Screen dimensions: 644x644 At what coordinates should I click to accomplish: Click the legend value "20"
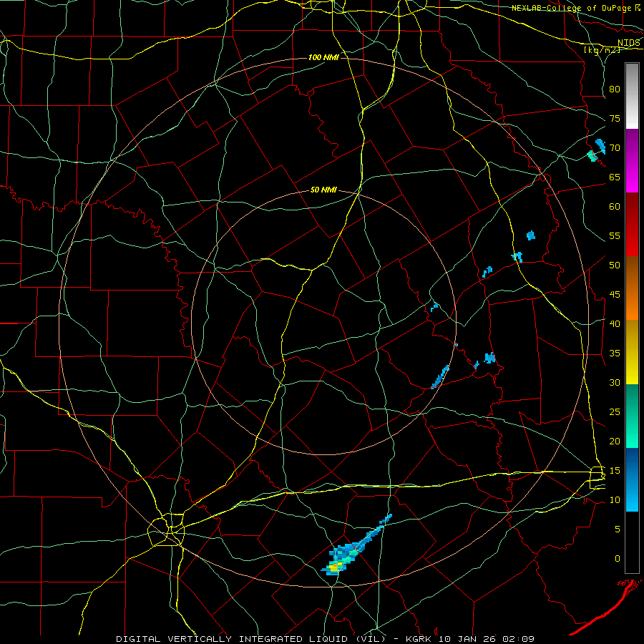pyautogui.click(x=615, y=441)
